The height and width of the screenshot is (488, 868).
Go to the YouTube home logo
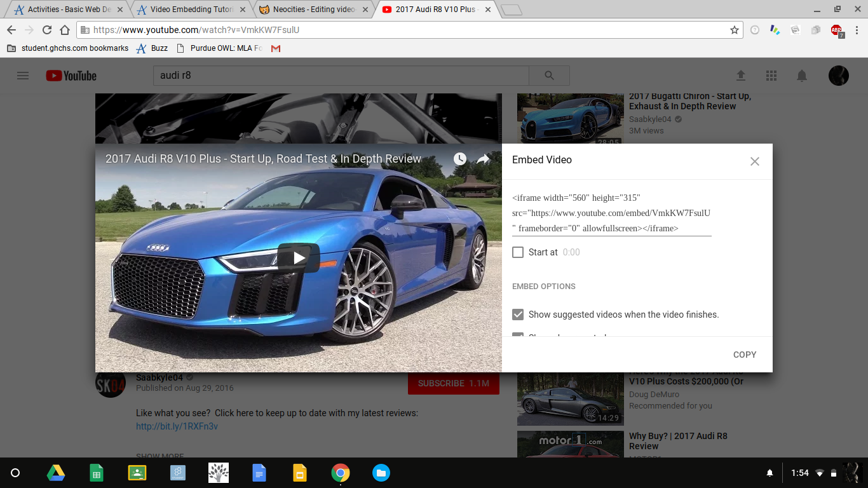pyautogui.click(x=71, y=76)
